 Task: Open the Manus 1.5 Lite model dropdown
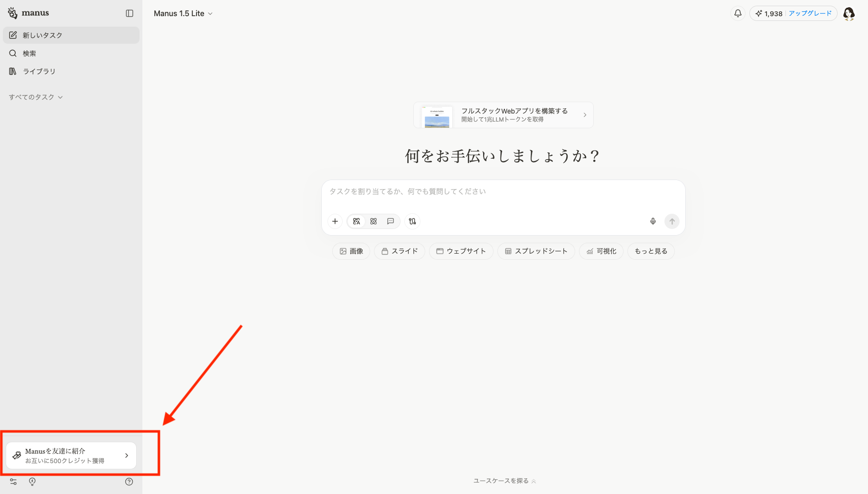click(183, 13)
